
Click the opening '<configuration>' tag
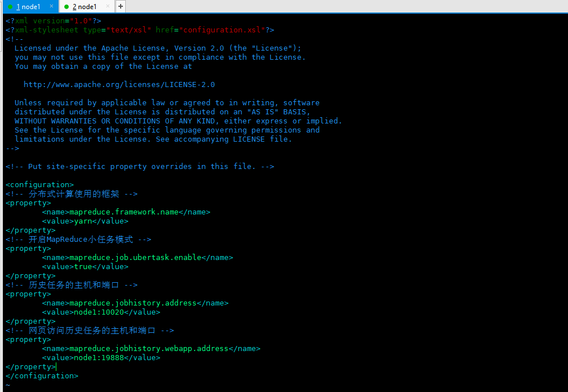[40, 185]
